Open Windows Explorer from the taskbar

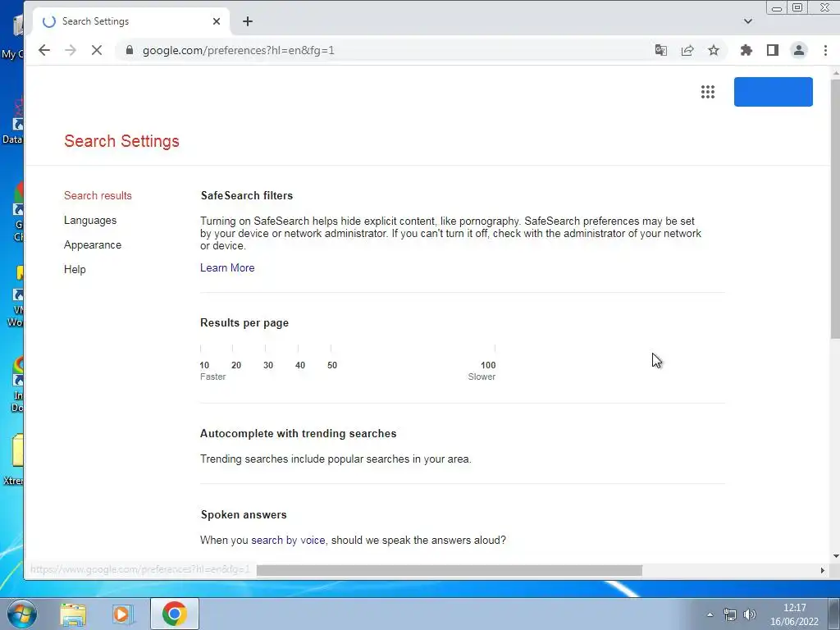[73, 614]
